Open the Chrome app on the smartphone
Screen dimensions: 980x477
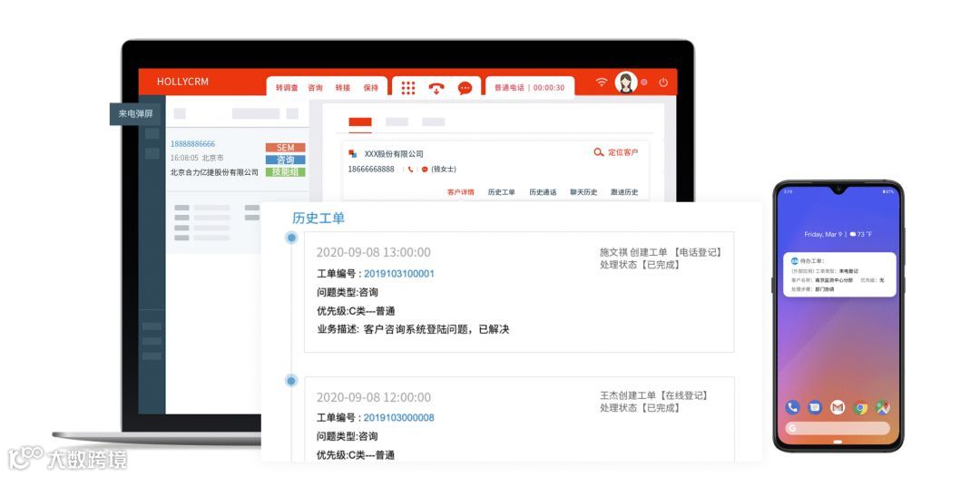click(860, 407)
